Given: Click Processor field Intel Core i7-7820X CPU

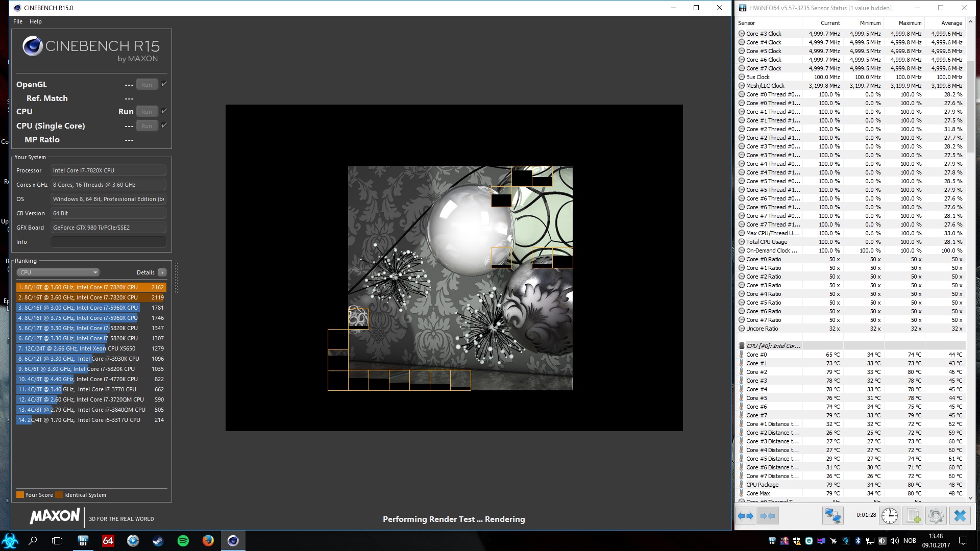Looking at the screenshot, I should point(108,170).
